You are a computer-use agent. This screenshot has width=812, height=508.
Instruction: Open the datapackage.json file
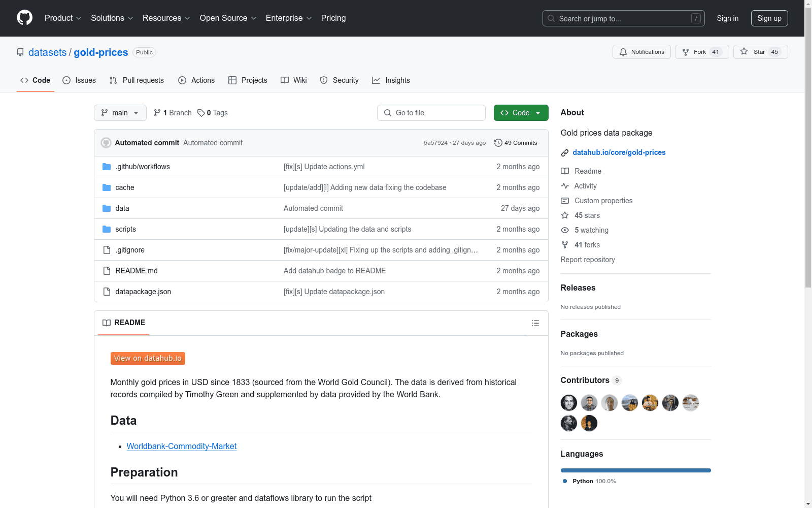[143, 292]
